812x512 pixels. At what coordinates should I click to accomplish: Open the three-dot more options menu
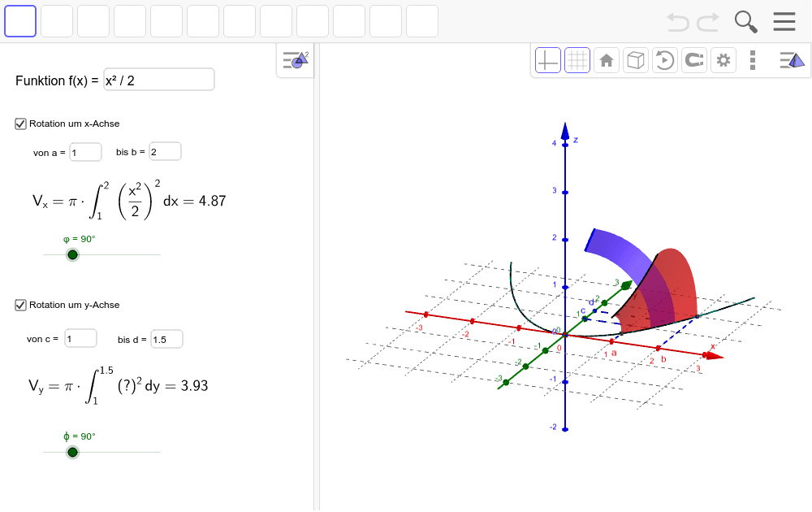click(753, 61)
